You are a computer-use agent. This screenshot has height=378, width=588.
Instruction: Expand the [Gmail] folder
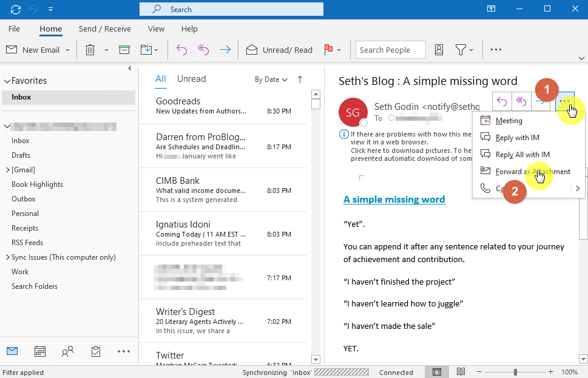7,170
